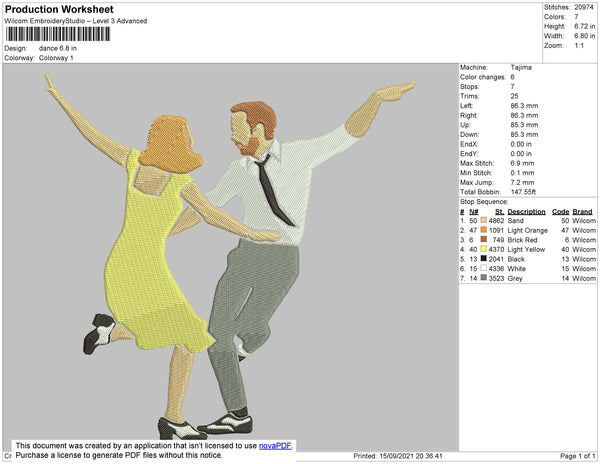Select the Light Orange color swatch
Image resolution: width=600 pixels, height=464 pixels.
[484, 230]
